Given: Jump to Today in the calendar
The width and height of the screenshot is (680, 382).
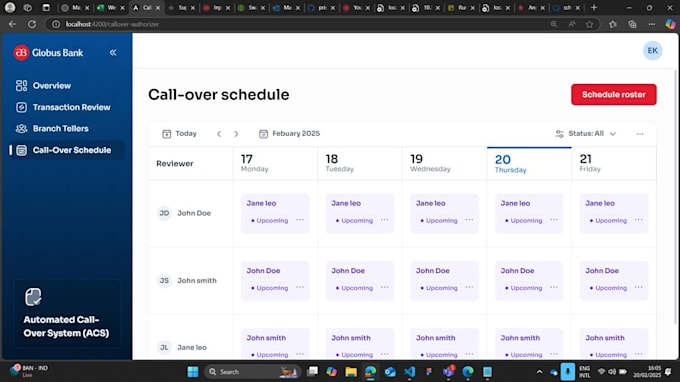Looking at the screenshot, I should click(x=179, y=134).
